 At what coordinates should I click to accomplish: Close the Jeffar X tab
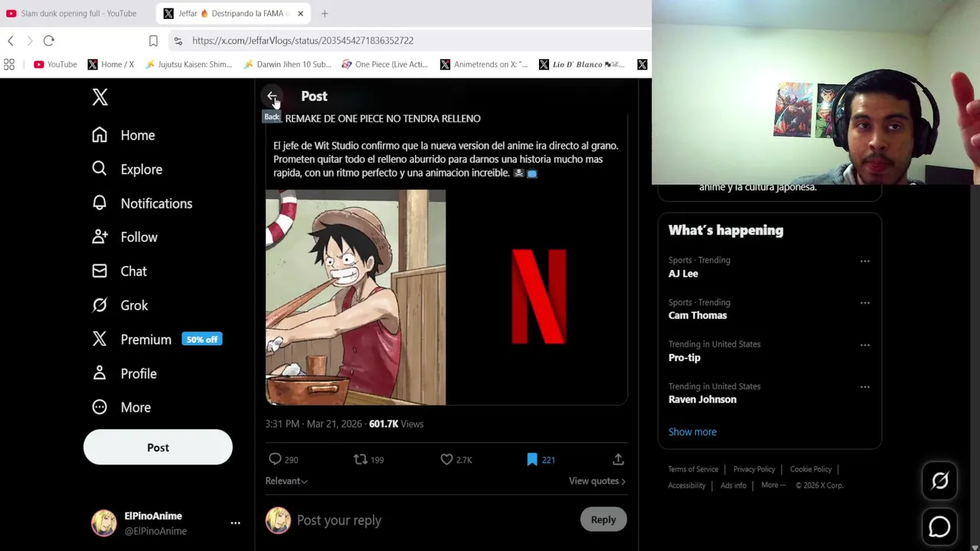click(x=300, y=13)
